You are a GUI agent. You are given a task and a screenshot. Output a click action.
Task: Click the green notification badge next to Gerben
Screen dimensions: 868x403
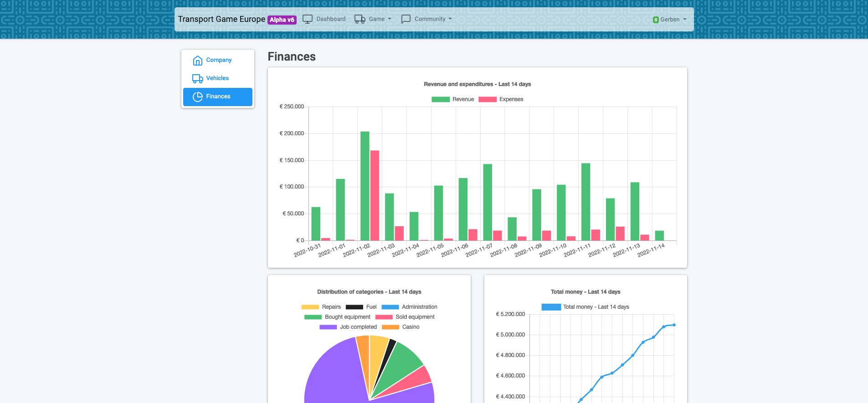click(x=656, y=20)
